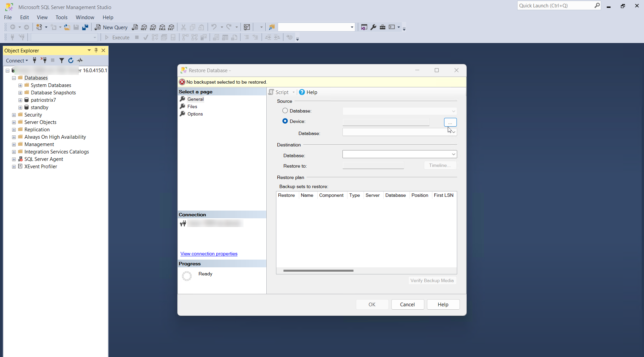The image size is (644, 357).
Task: Open the General page of the restore dialog
Action: pos(195,99)
